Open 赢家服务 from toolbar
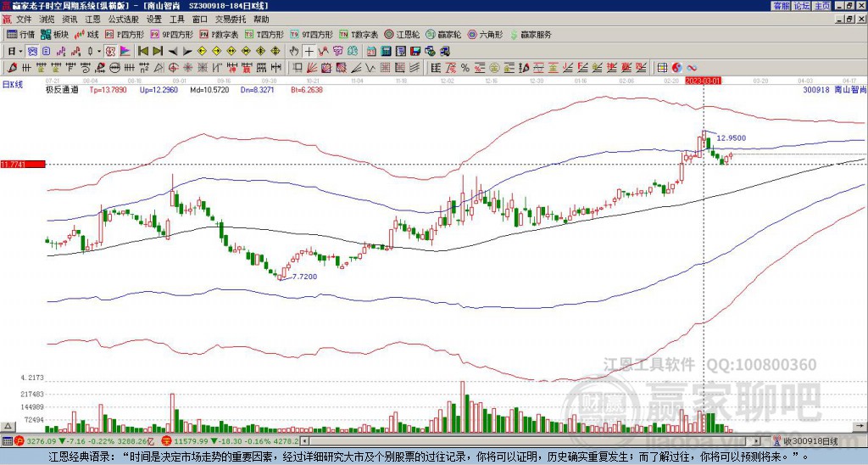The image size is (868, 465). coord(531,34)
